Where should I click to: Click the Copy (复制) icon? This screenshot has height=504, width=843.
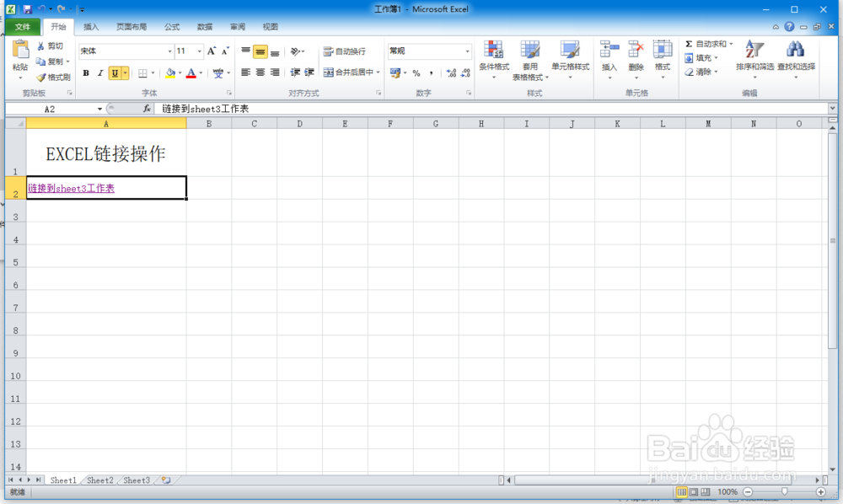[40, 62]
